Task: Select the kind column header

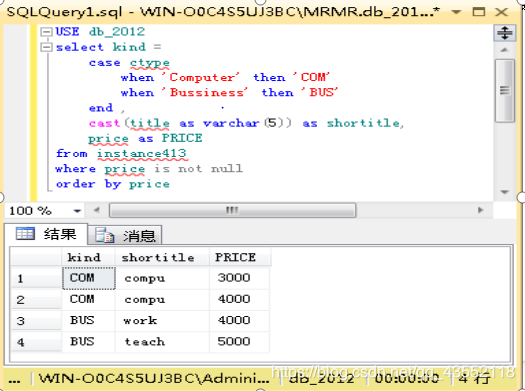Action: (88, 257)
